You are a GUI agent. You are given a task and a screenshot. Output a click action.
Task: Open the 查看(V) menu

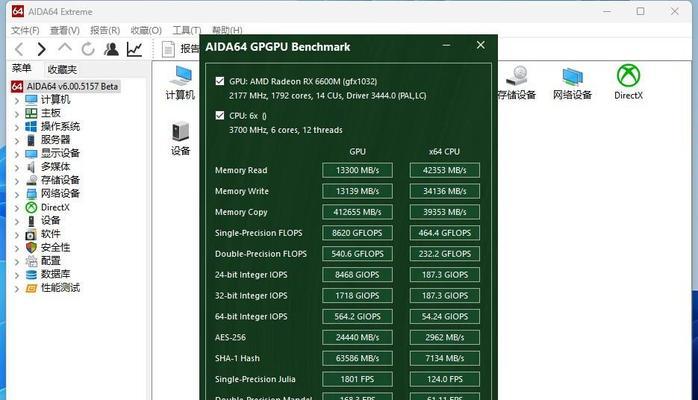click(x=65, y=30)
